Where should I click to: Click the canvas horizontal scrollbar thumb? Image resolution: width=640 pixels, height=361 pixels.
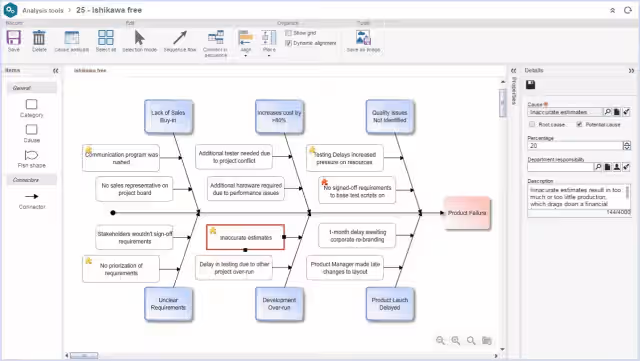click(x=84, y=356)
